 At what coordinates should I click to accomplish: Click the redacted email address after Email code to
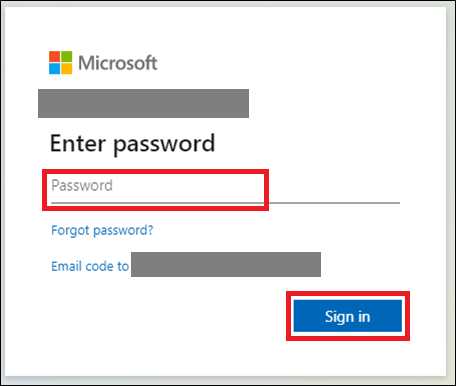tap(226, 264)
